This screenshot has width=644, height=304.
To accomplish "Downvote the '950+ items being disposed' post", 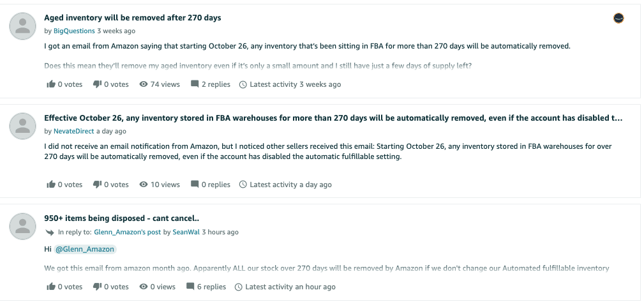I will tap(97, 287).
